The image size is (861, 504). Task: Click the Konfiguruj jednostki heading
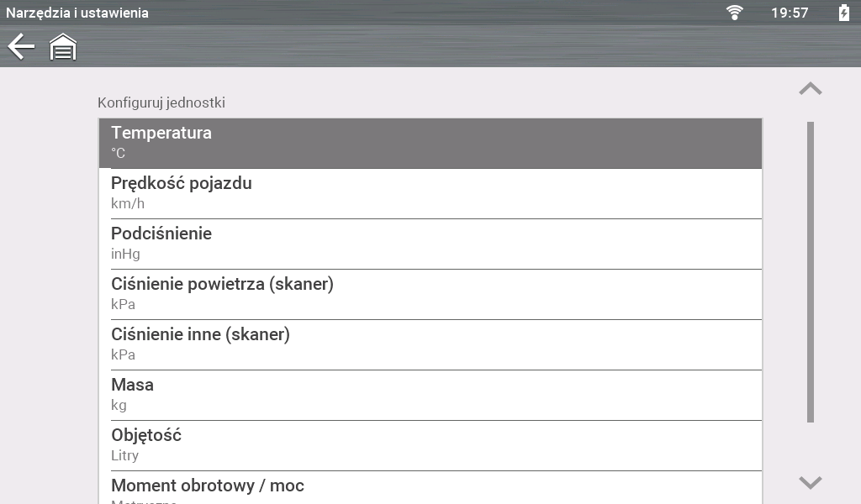[x=161, y=103]
